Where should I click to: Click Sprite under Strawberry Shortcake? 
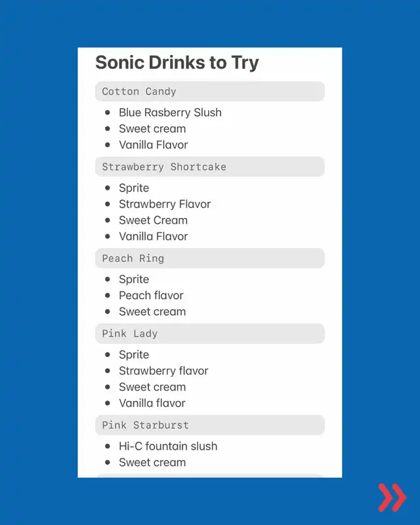[x=134, y=188]
